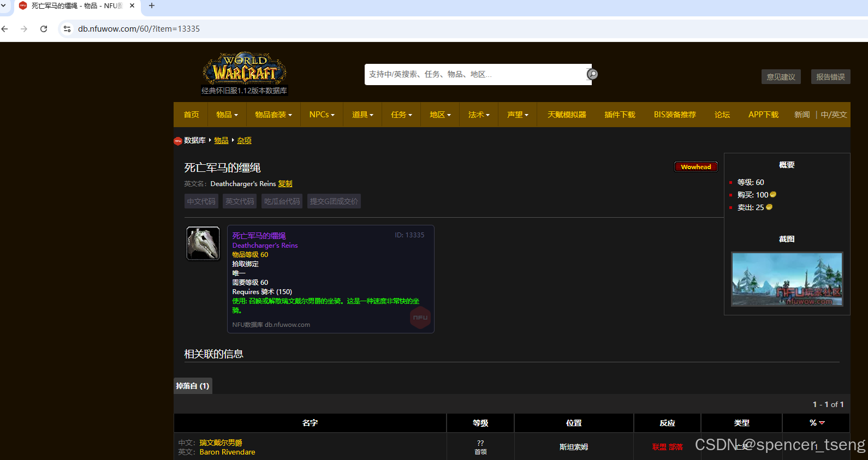868x460 pixels.
Task: Expand the NPCs dropdown menu
Action: point(322,115)
